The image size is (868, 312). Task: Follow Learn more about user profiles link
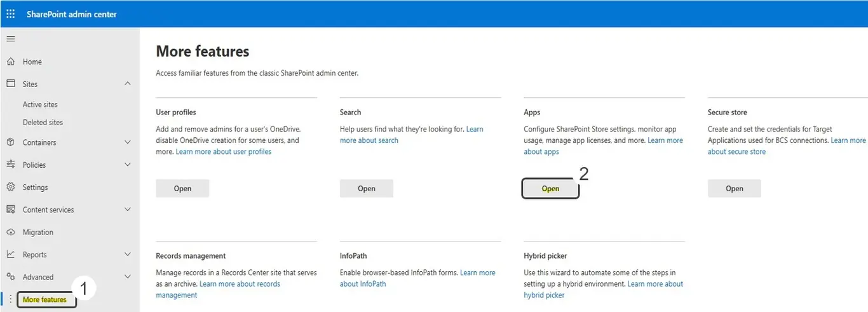224,152
